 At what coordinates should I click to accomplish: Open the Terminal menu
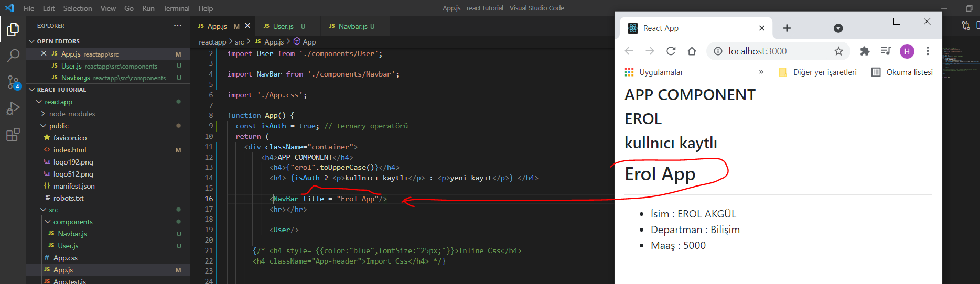coord(176,8)
